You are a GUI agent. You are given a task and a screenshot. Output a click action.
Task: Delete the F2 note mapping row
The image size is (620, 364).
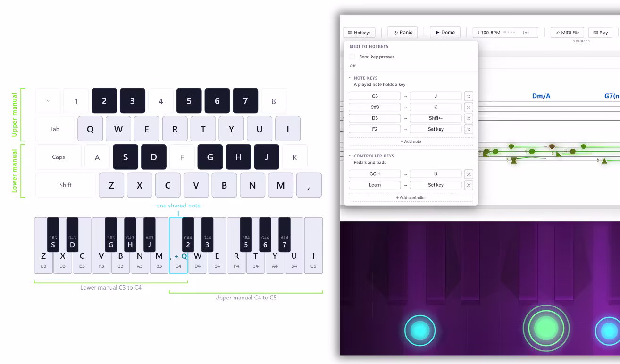pos(469,129)
